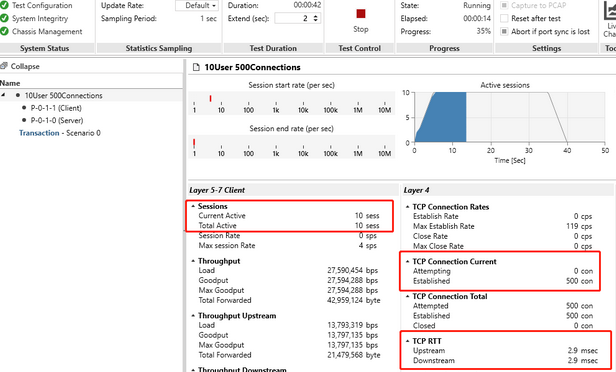Click the Name column header
Viewport: 616px width, 372px height.
pyautogui.click(x=10, y=83)
